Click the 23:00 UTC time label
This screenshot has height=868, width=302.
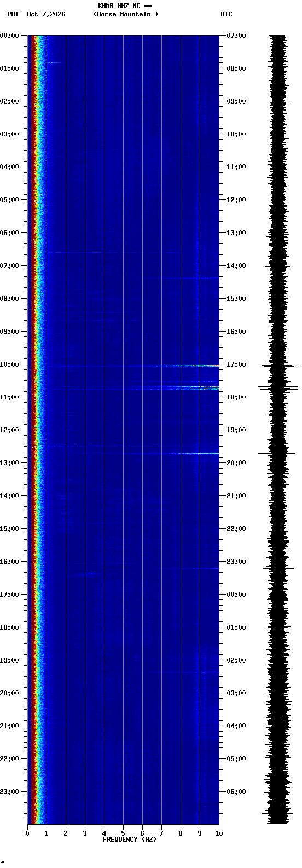[236, 562]
